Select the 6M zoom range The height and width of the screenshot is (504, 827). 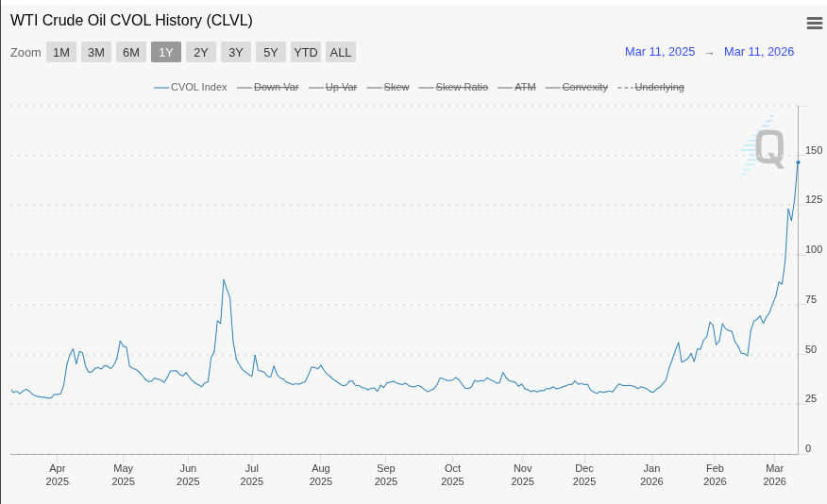click(x=131, y=52)
